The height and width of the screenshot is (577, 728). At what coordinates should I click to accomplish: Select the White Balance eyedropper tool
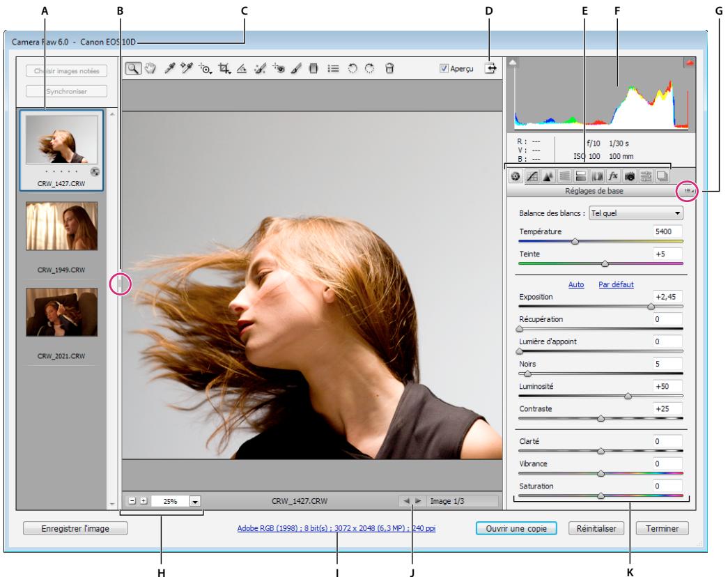(169, 69)
